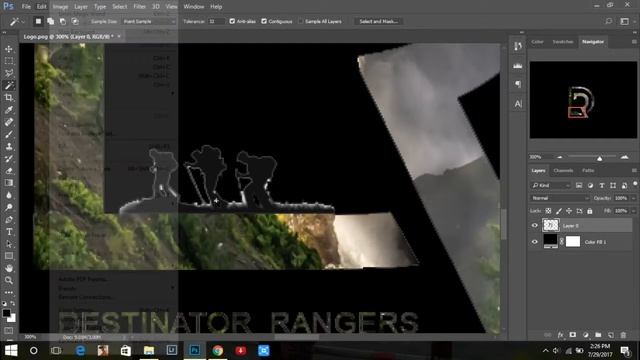Screen dimensions: 640x360
Task: Select the Crop tool
Action: pos(9,98)
